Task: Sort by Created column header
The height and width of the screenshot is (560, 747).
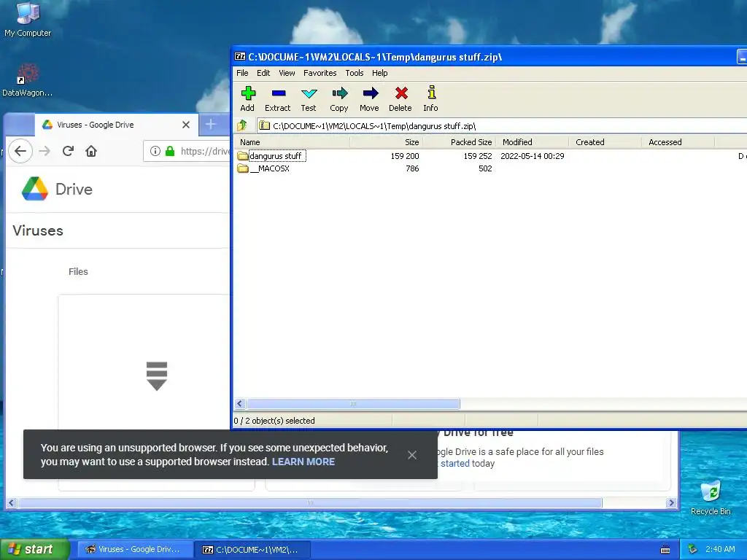Action: click(x=605, y=142)
